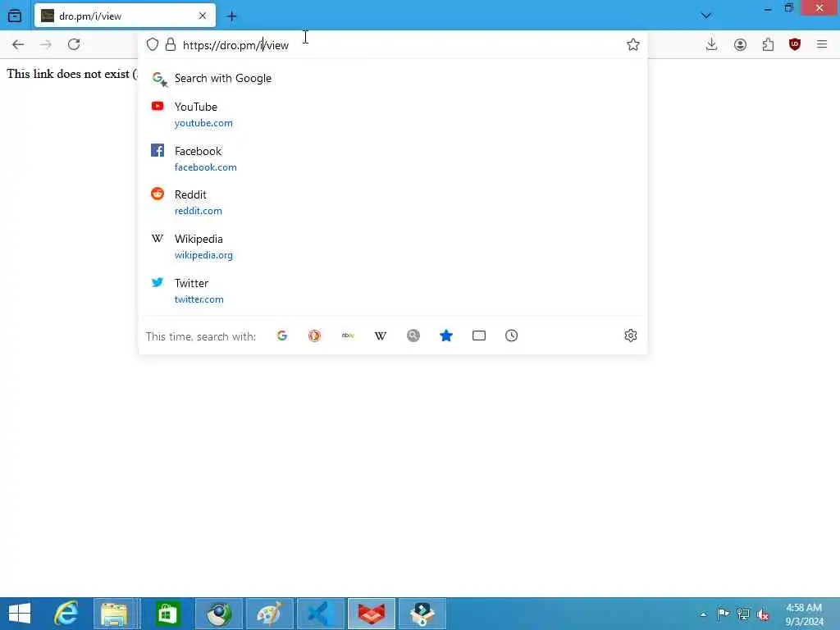This screenshot has width=840, height=630.
Task: Search only bookmarks with star icon
Action: [x=445, y=336]
